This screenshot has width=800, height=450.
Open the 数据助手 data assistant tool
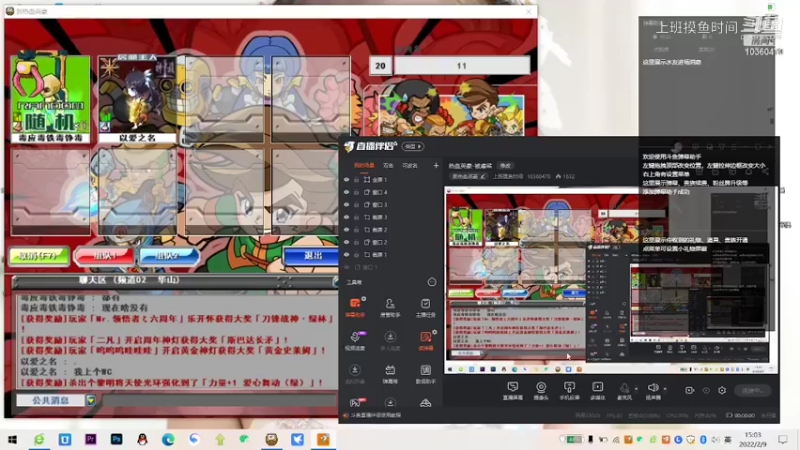click(x=426, y=373)
